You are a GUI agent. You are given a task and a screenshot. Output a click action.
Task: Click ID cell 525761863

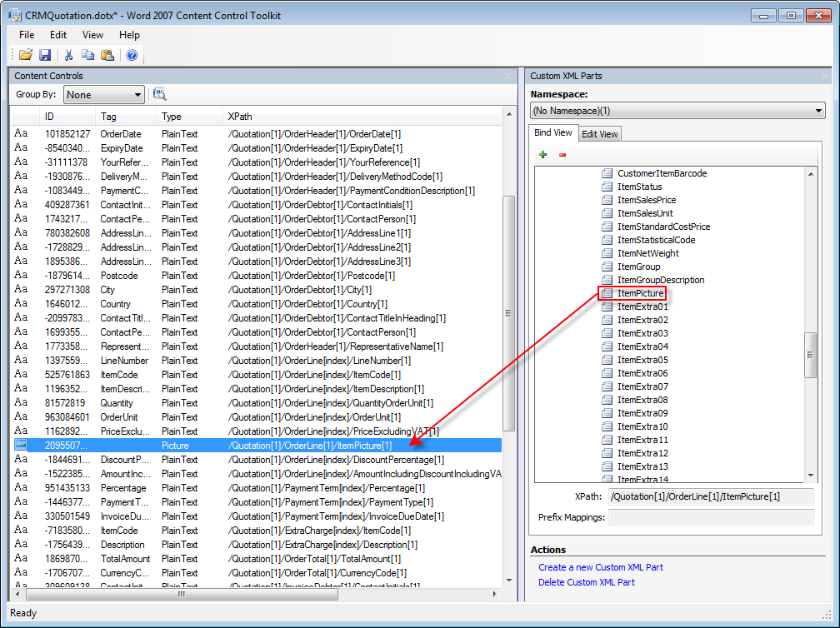(67, 375)
